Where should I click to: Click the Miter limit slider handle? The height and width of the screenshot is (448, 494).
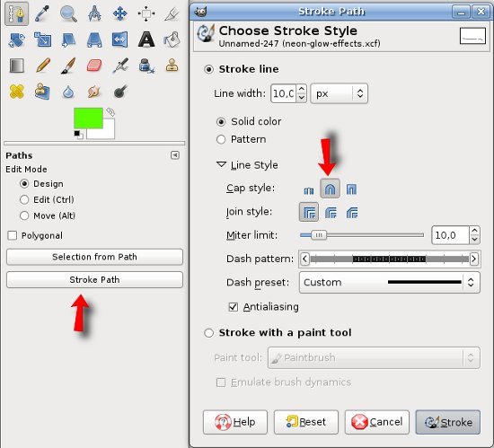pyautogui.click(x=319, y=235)
